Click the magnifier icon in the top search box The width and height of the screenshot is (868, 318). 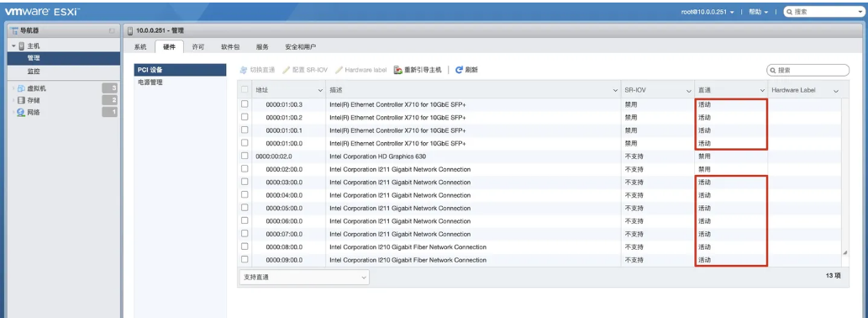789,12
